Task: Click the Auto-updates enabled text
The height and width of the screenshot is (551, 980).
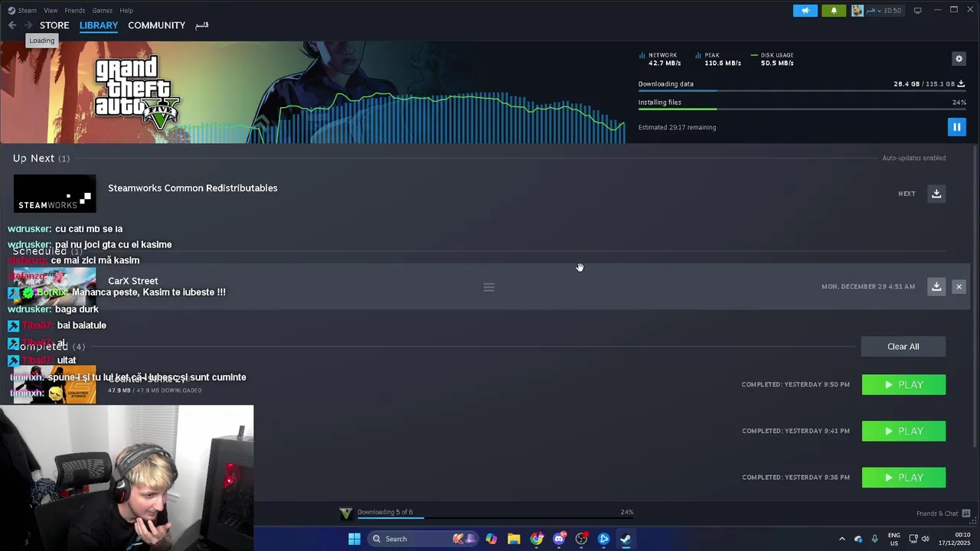Action: pos(913,158)
